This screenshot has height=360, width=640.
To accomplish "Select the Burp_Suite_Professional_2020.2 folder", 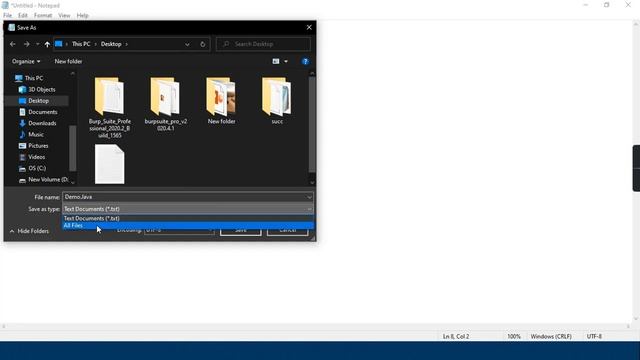I will (109, 107).
